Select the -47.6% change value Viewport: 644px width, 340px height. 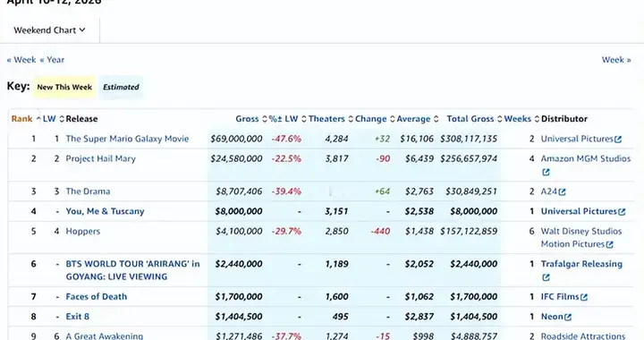(286, 139)
